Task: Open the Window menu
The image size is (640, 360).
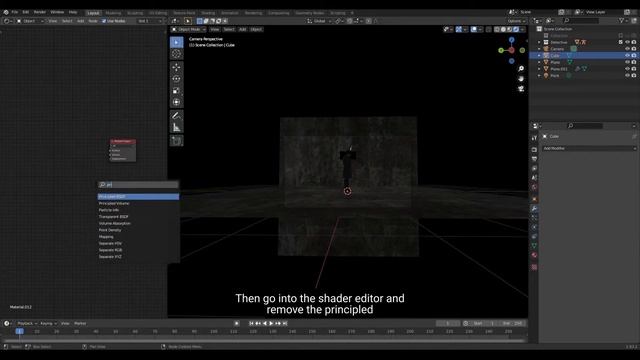Action: pos(57,12)
